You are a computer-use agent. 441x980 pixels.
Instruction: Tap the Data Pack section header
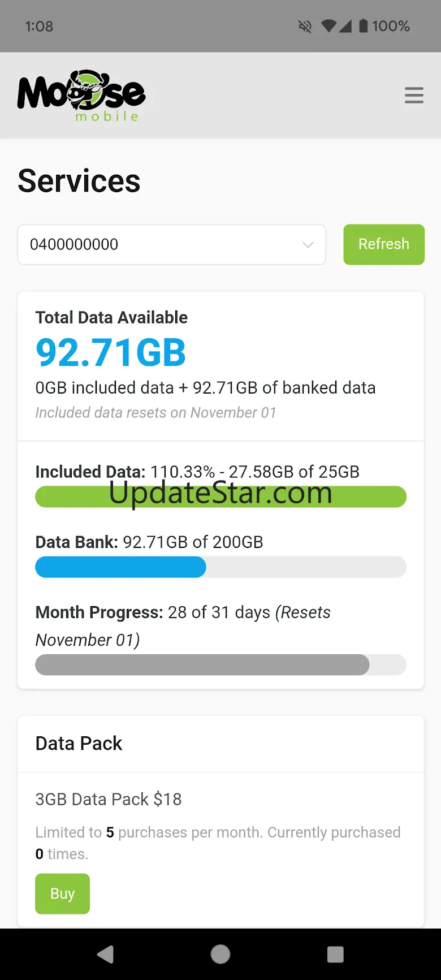[x=79, y=743]
